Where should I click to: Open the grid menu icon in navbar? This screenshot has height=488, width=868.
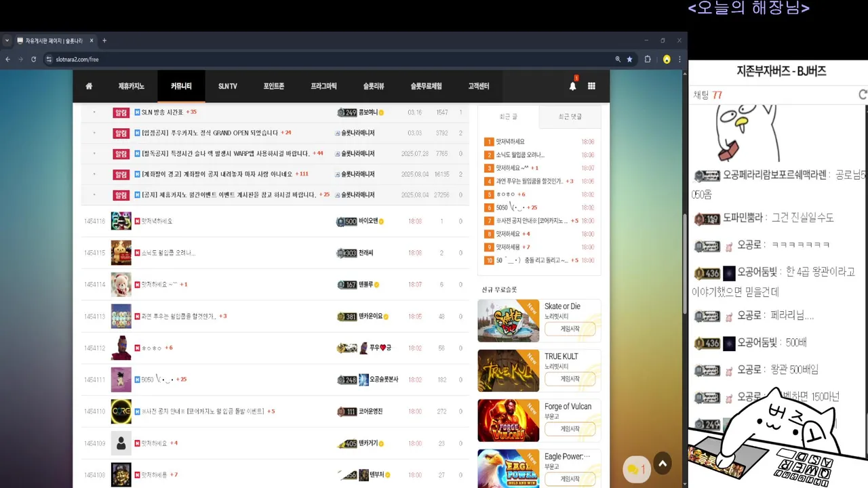[591, 86]
